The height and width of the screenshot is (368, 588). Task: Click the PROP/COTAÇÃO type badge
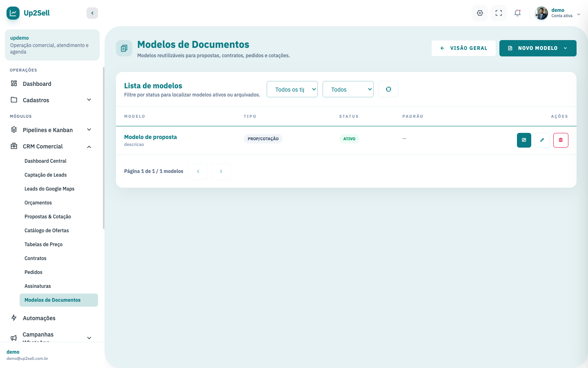(x=263, y=139)
